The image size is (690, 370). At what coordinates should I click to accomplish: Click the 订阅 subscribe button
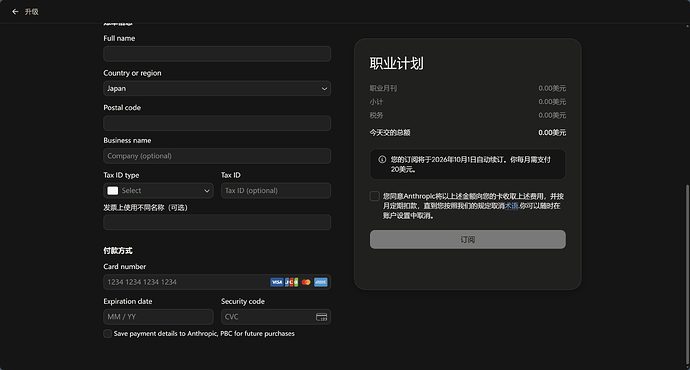468,239
